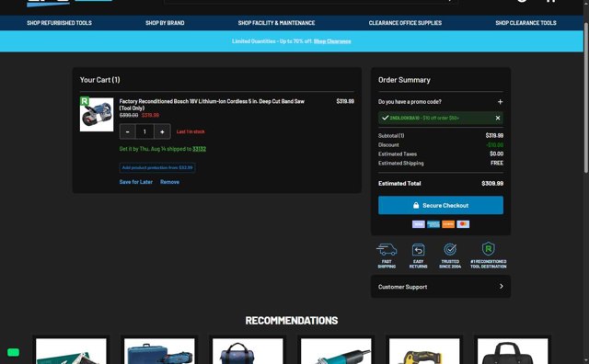Open the black tool bag recommendation thumbnail

coord(513,351)
